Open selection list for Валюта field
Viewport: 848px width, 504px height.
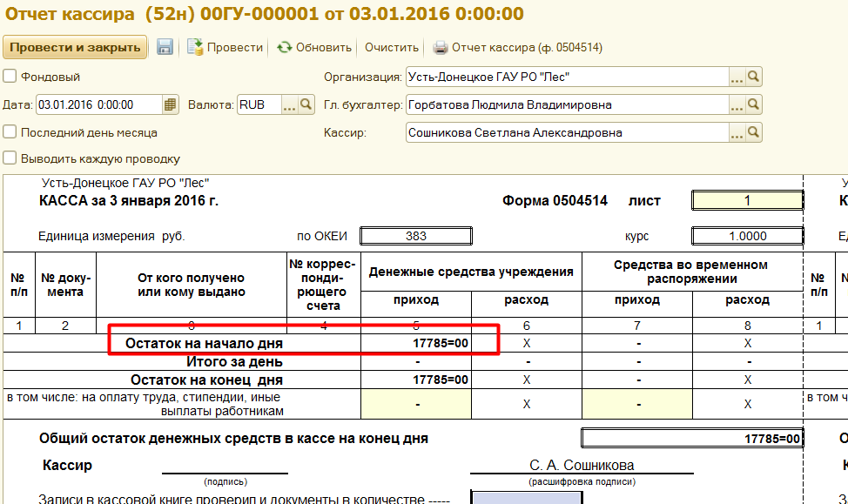point(289,104)
